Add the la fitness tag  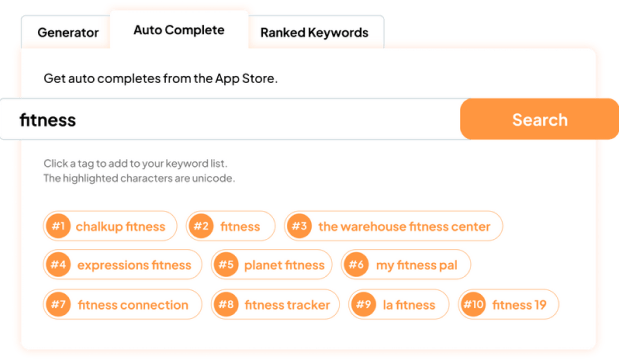click(399, 304)
